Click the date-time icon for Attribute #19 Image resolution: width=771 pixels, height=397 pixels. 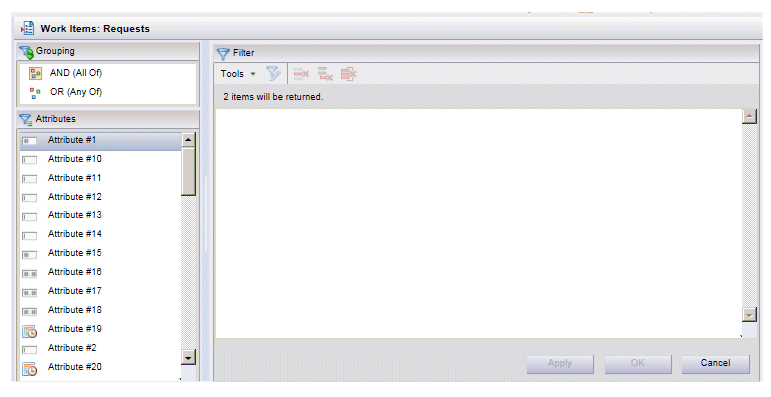click(x=30, y=332)
